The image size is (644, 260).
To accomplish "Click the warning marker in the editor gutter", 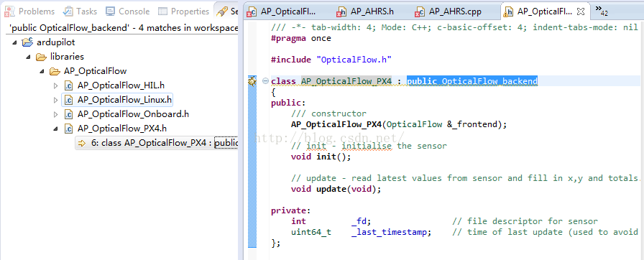I will click(252, 80).
